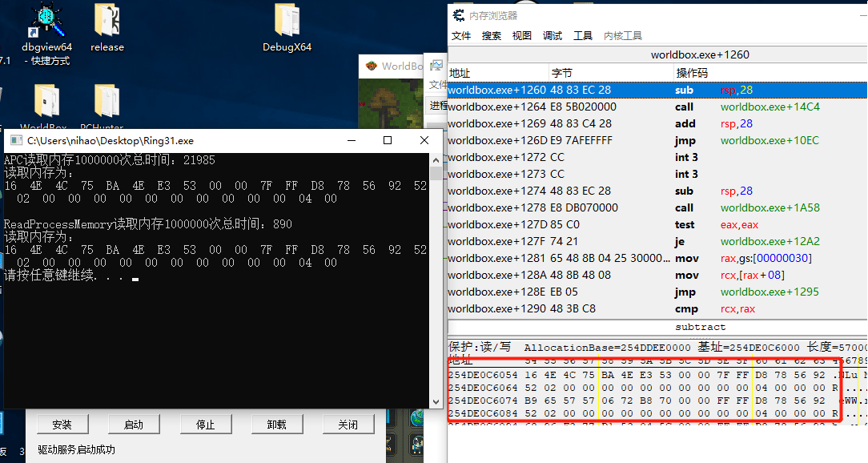Screen dimensions: 868x463
Task: Open the 搜索 menu in the memory viewer
Action: 492,36
